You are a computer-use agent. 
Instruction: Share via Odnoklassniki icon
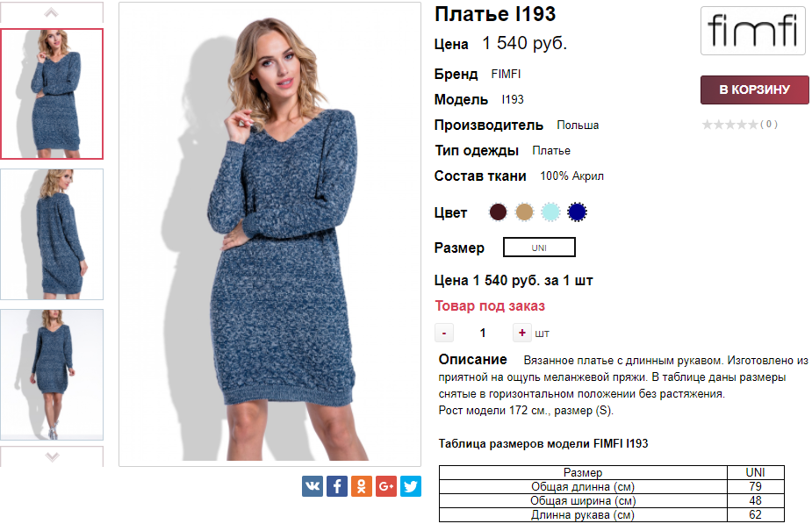362,486
